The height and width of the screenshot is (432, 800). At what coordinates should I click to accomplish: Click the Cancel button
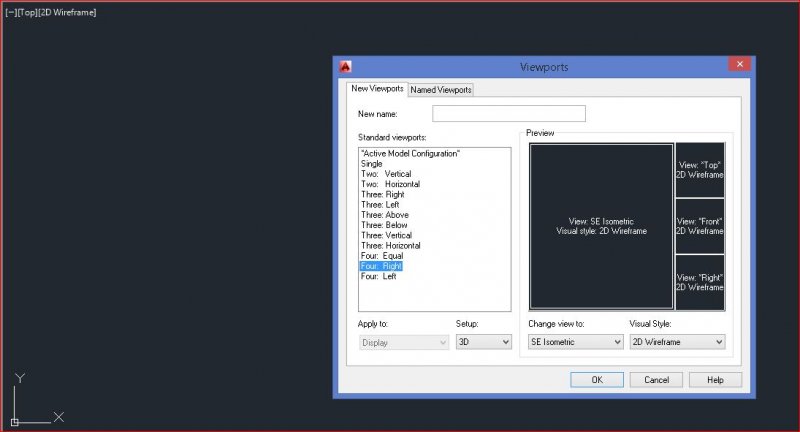click(656, 379)
